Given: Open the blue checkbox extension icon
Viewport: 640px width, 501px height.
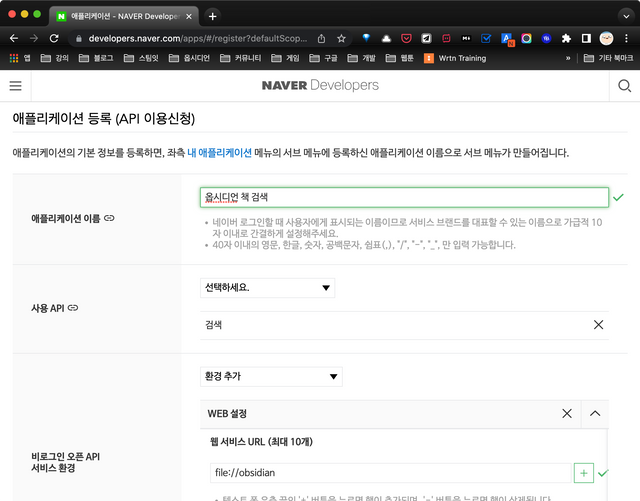Looking at the screenshot, I should click(486, 38).
